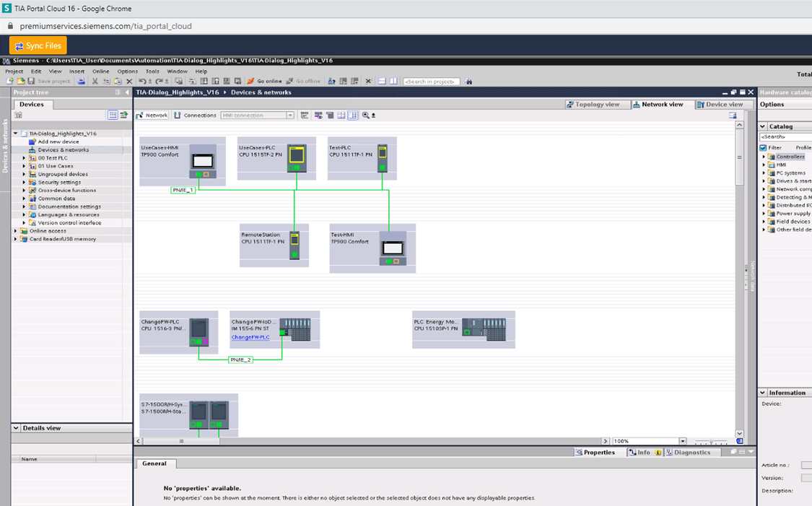Screen dimensions: 812x506
Task: Select the UseCases-PLC CPU 1515TF-2 device
Action: pos(276,159)
